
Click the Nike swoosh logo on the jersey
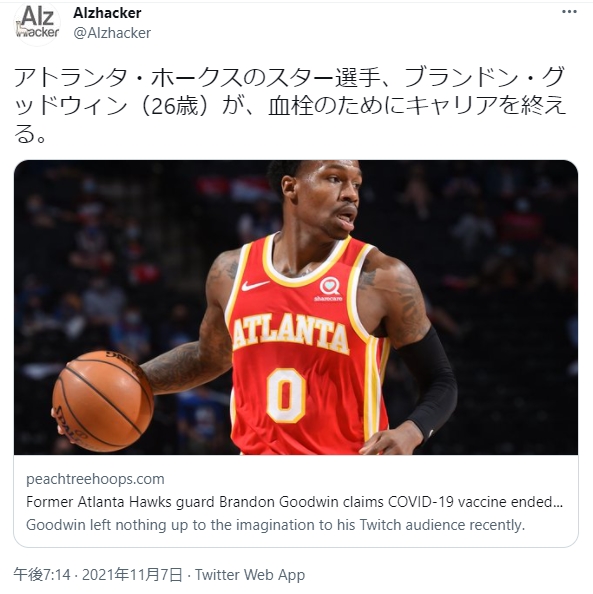click(255, 285)
